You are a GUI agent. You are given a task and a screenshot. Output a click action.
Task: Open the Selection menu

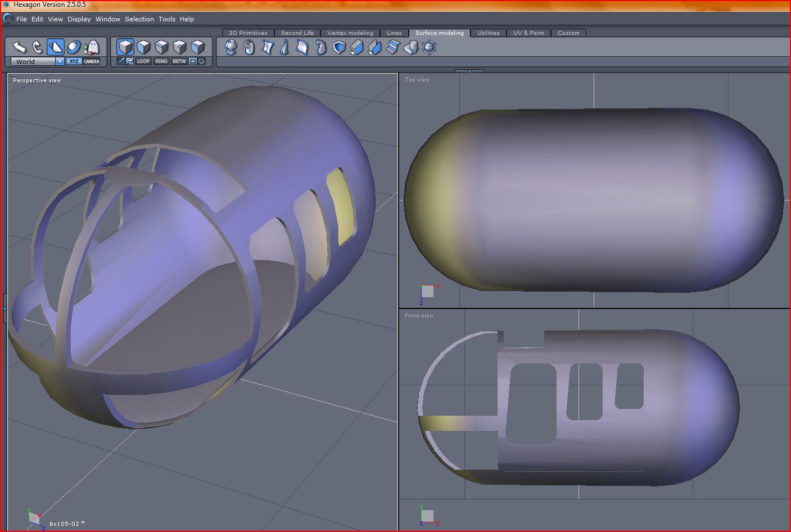pos(139,19)
